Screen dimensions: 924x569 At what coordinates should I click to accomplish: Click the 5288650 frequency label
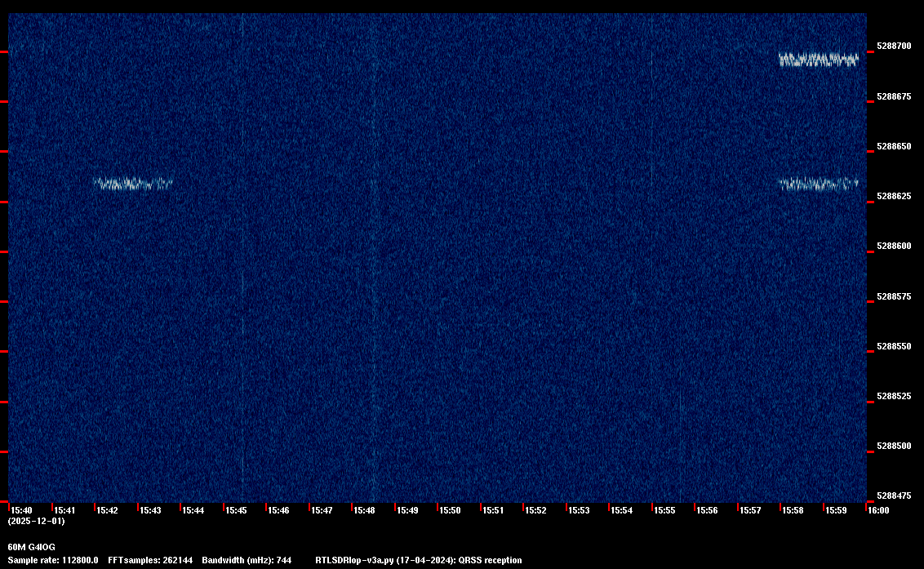click(894, 146)
